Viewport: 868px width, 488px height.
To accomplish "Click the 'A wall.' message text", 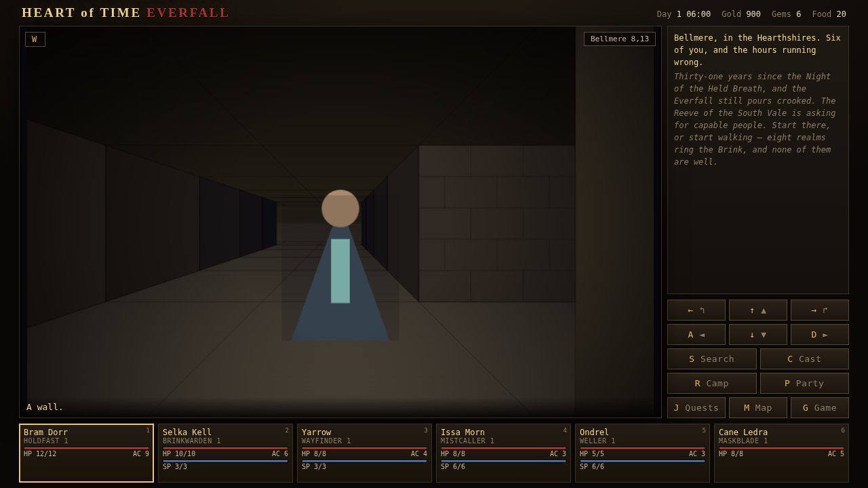I will [x=45, y=407].
